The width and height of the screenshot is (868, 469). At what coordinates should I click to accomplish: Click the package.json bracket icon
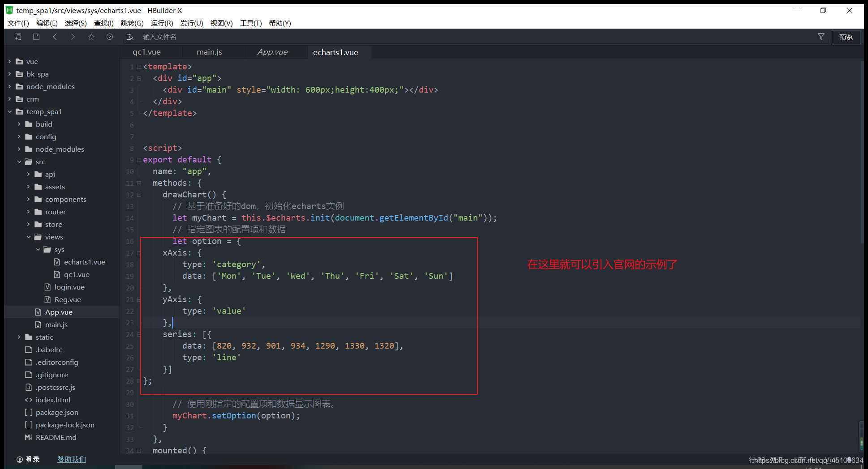[29, 412]
